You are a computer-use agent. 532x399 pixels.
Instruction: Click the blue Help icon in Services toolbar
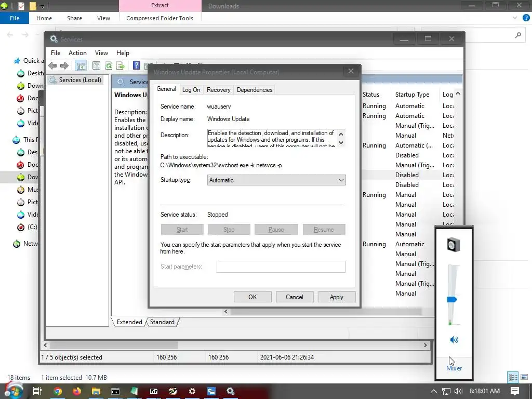click(136, 65)
